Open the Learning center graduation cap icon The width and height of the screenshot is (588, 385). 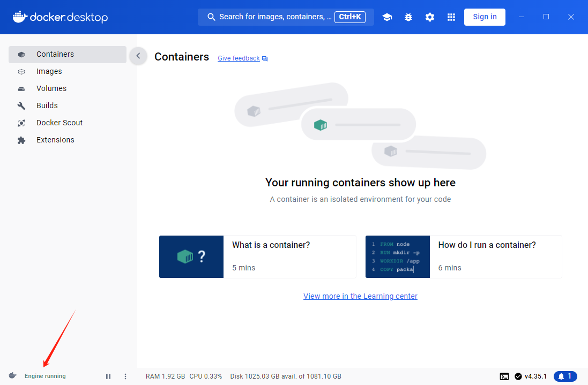[387, 17]
